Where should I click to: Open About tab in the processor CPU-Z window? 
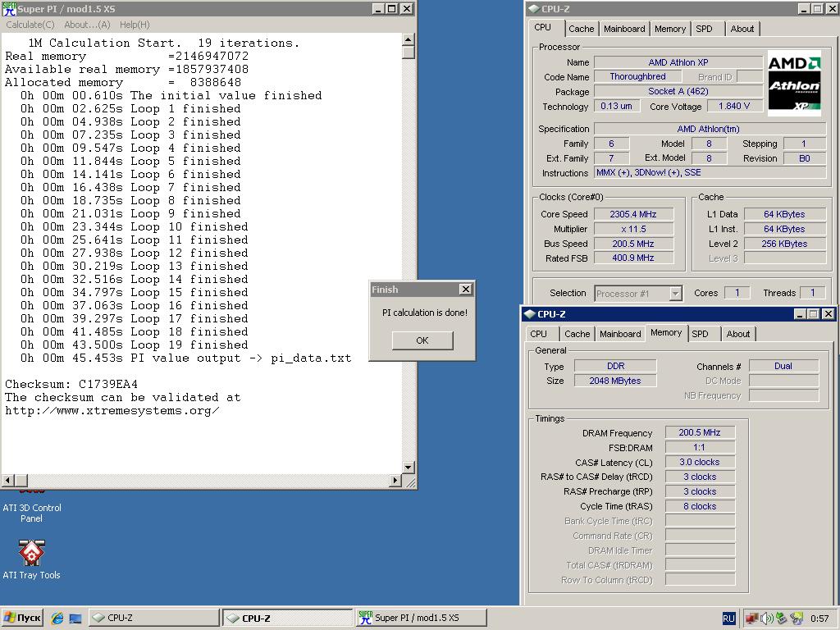click(742, 29)
